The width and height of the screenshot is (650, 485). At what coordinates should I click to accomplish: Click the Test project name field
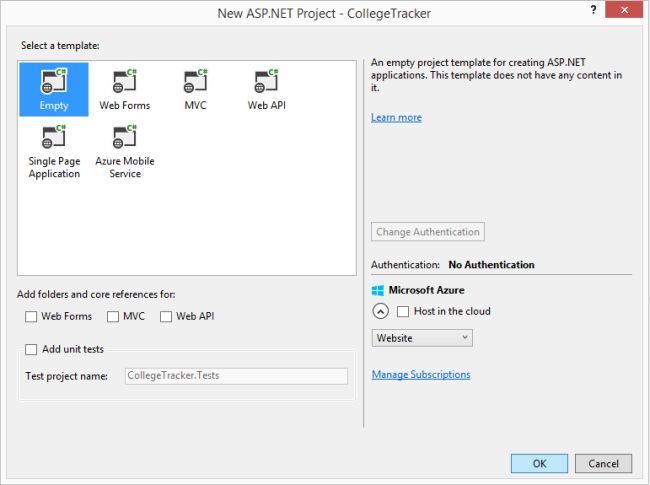coord(236,376)
